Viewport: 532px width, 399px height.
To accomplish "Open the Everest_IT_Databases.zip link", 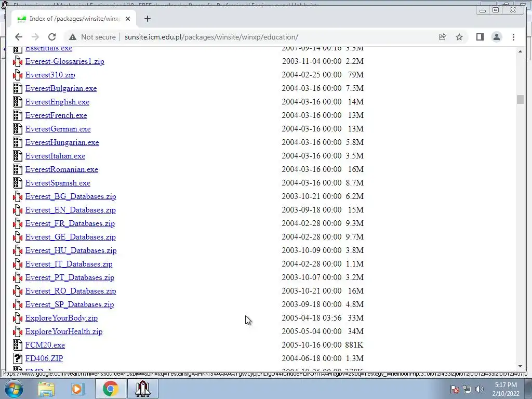I will tap(69, 264).
